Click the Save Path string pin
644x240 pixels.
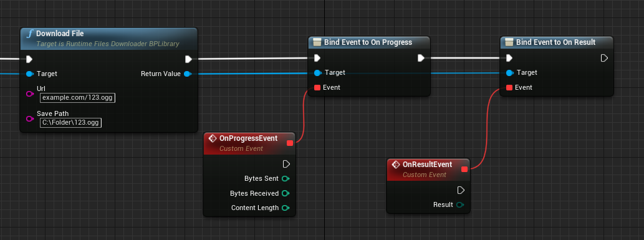click(x=29, y=119)
